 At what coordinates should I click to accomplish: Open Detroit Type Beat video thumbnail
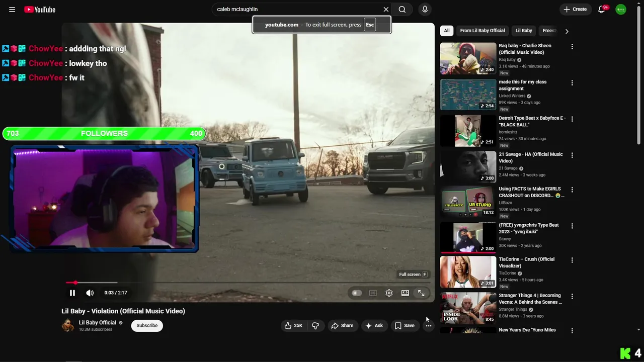[468, 131]
